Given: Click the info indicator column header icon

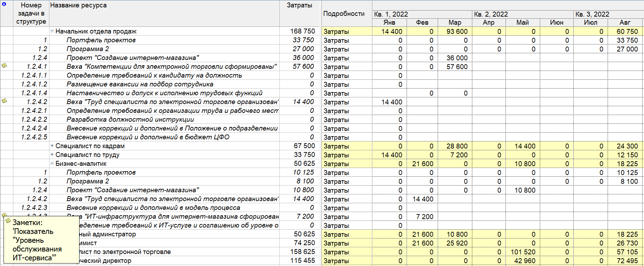Looking at the screenshot, I should point(4,5).
